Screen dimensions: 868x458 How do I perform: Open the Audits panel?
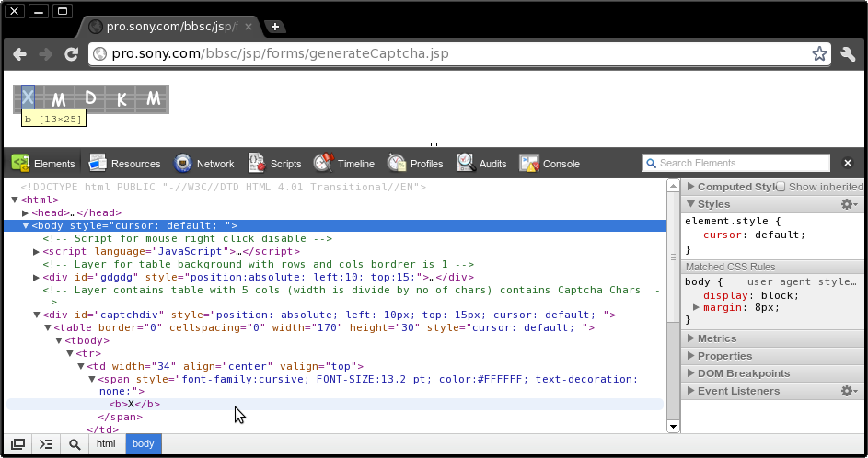pos(481,164)
